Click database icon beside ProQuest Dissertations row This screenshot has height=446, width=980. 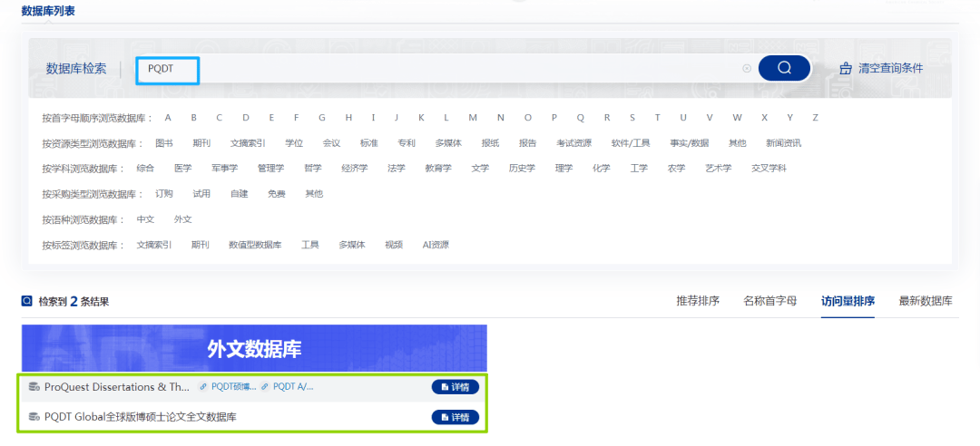coord(34,387)
